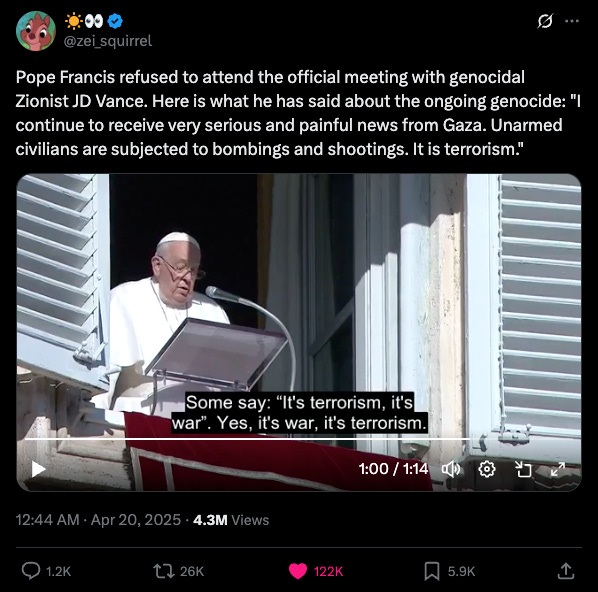This screenshot has width=598, height=592.
Task: View the 4.3M Views analytics
Action: pyautogui.click(x=231, y=520)
